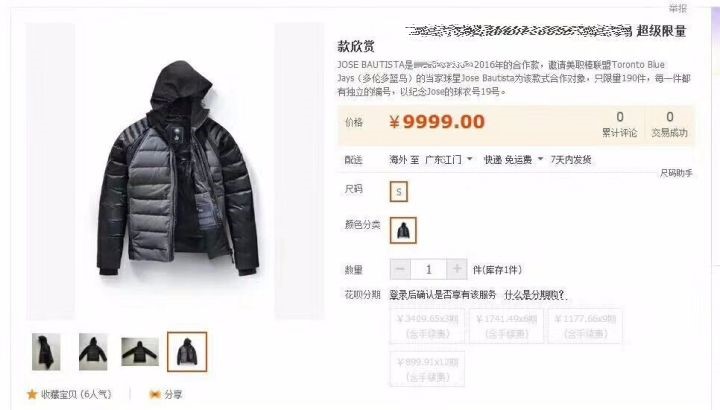Select the jacket color swatch in 颜色分类
The image size is (720, 410).
coord(403,230)
